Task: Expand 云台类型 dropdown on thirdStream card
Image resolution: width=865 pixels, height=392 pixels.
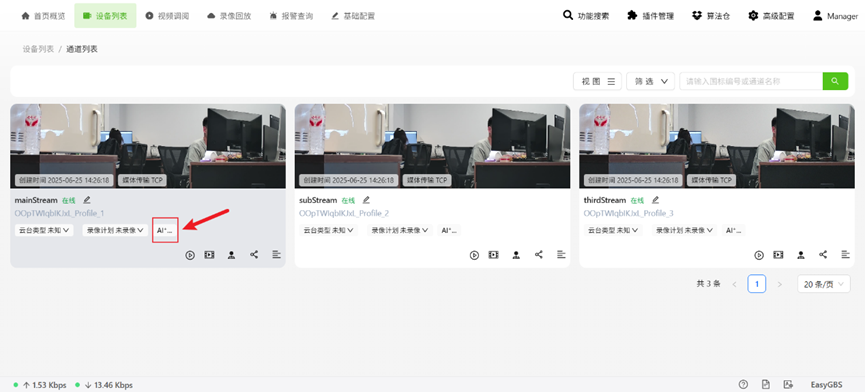Action: [x=613, y=230]
